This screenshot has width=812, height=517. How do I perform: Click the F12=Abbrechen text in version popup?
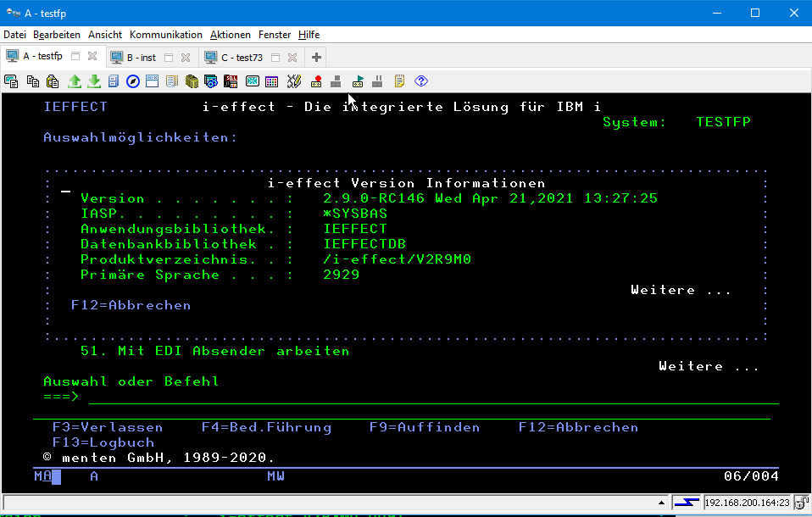click(x=131, y=305)
